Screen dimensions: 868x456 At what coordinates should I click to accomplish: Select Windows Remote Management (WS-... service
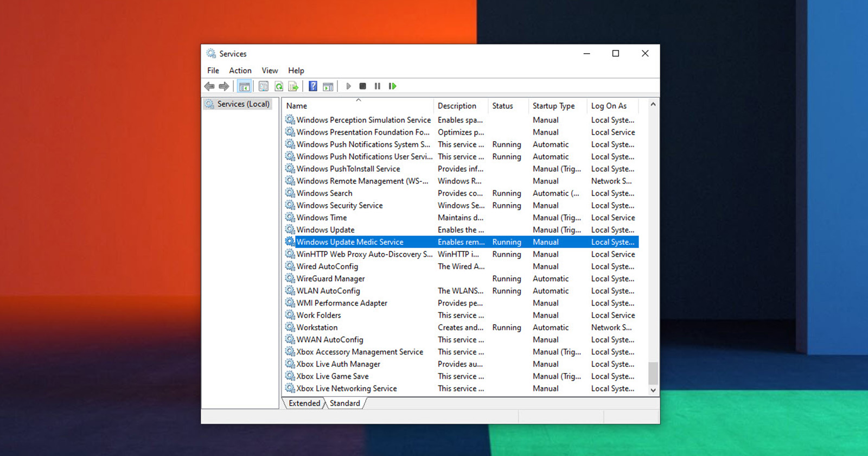coord(362,181)
